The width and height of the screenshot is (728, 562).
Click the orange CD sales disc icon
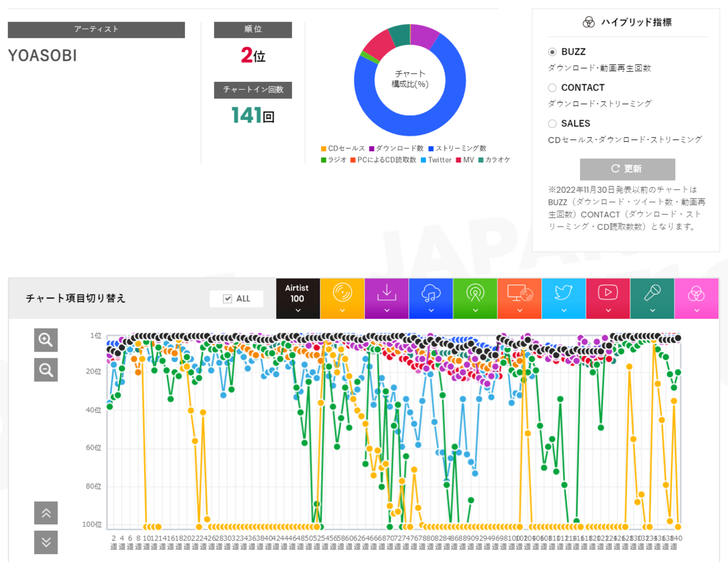(x=342, y=293)
